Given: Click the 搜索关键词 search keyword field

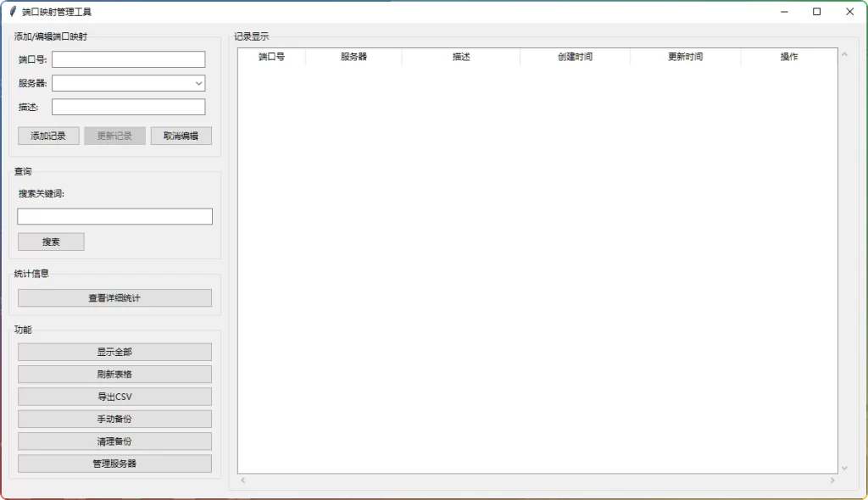Looking at the screenshot, I should coord(114,216).
